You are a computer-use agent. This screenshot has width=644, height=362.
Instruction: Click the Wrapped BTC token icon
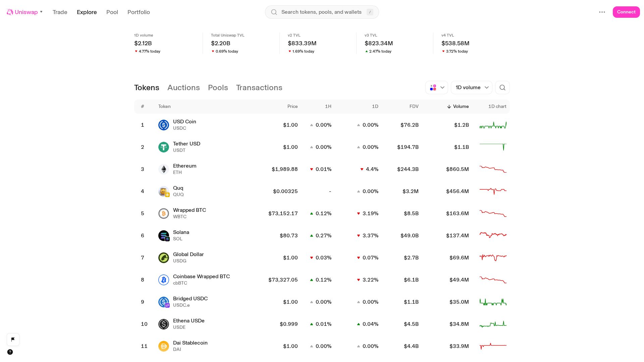tap(164, 214)
